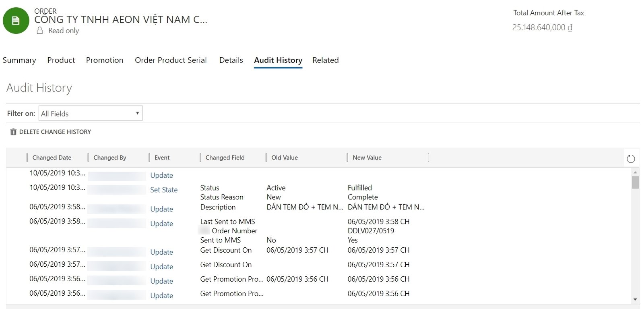Viewport: 644px width, 309px height.
Task: Open Update link for Last Sent to MMS
Action: (x=162, y=224)
